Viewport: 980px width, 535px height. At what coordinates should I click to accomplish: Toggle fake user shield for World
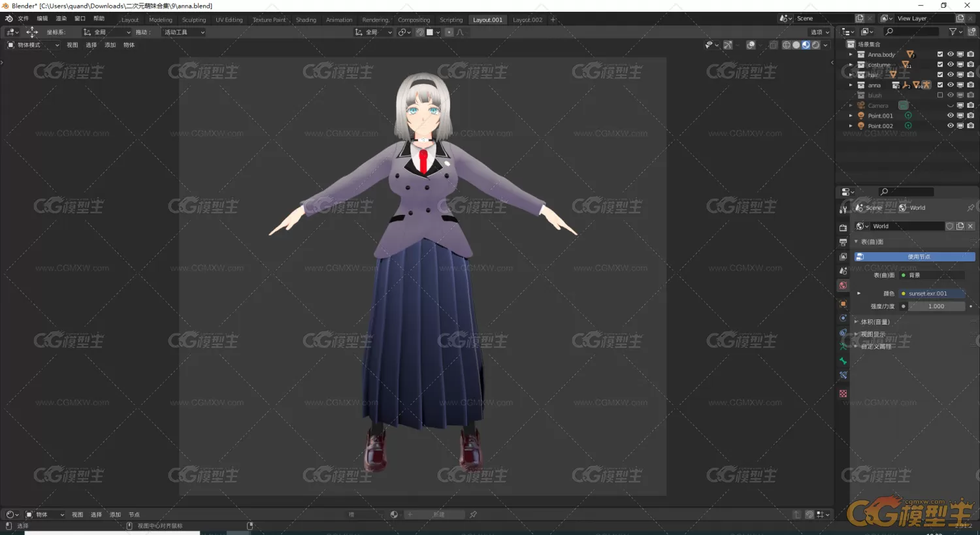pos(949,226)
